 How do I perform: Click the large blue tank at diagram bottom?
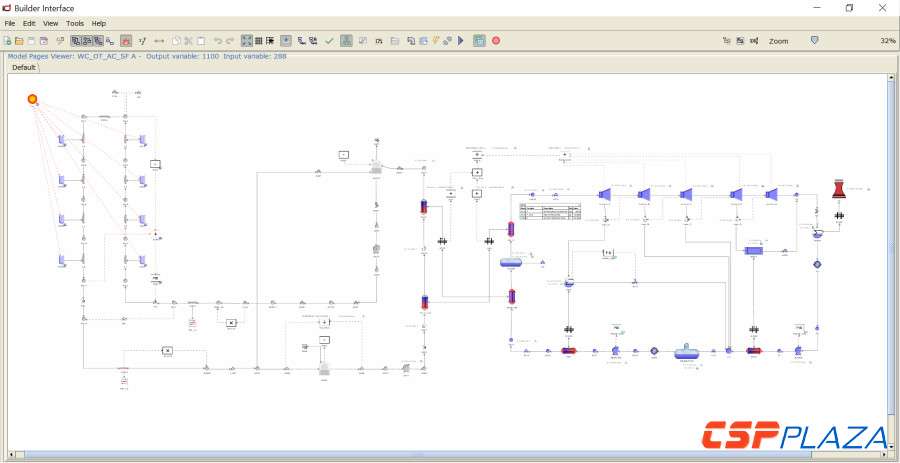coord(687,351)
